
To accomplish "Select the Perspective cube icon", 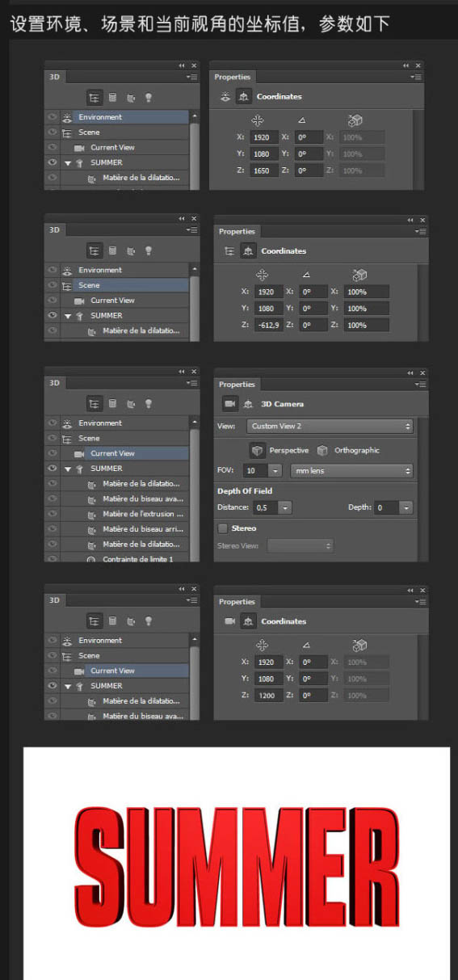I will (x=257, y=450).
